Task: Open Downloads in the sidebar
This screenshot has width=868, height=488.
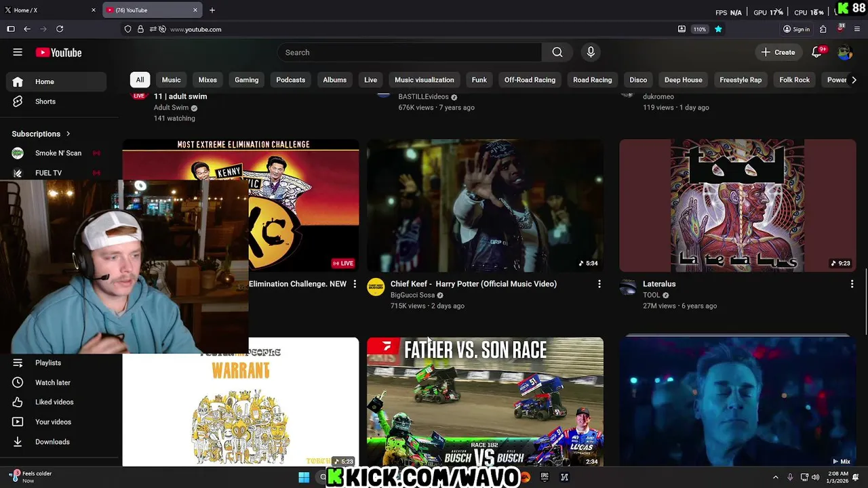Action: [57, 442]
